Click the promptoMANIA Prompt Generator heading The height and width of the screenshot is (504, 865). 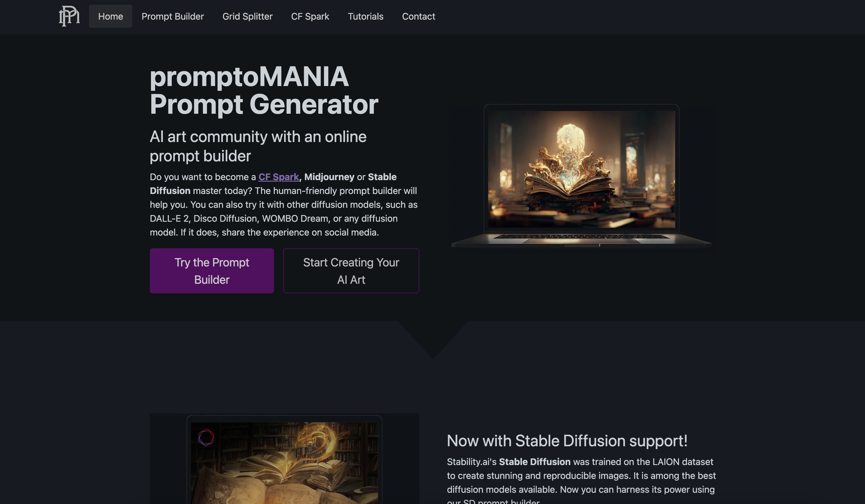pos(264,90)
